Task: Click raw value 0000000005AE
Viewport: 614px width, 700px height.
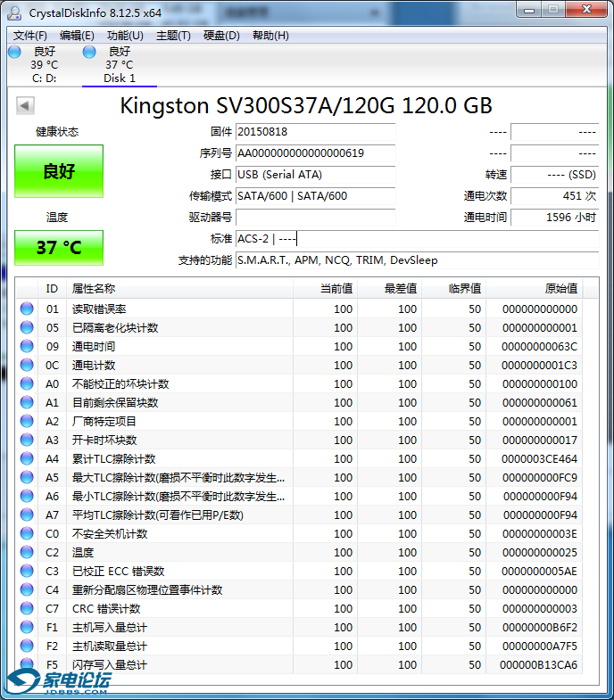Action: (x=539, y=572)
